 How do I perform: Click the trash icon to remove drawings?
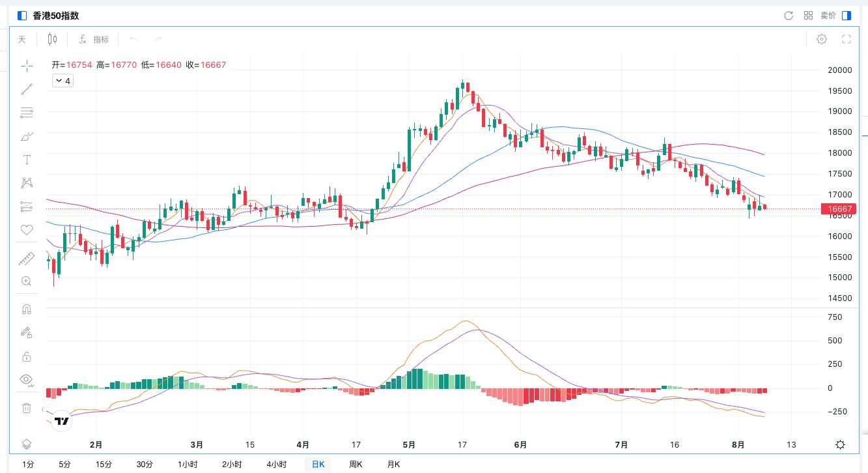[x=27, y=408]
